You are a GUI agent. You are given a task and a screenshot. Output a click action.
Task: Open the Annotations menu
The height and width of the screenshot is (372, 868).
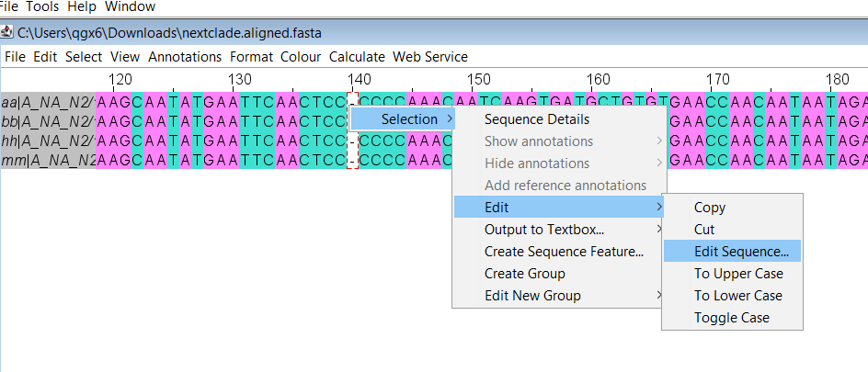click(185, 57)
